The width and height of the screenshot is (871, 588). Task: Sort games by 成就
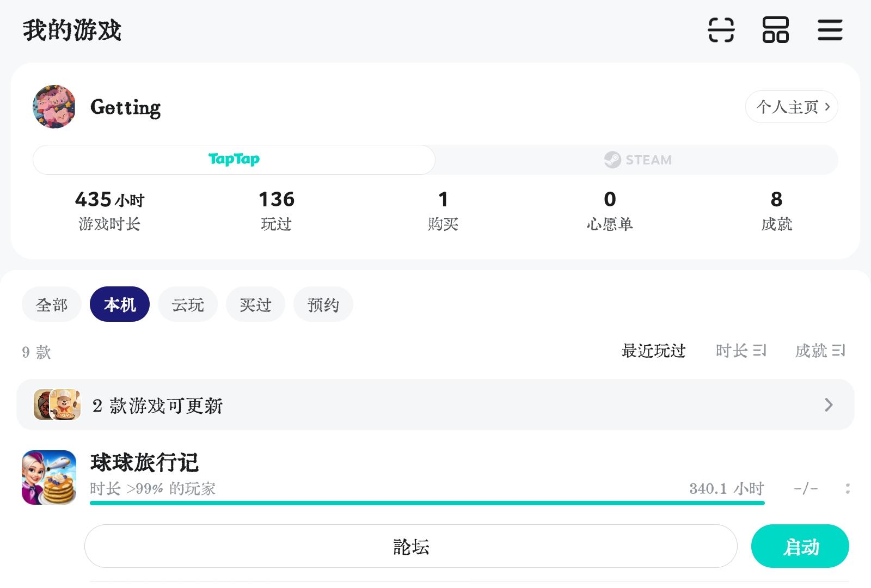[x=820, y=351]
